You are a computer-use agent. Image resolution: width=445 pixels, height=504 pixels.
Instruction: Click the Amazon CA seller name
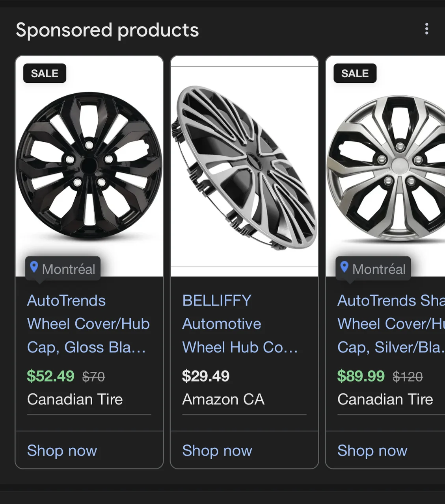pos(223,399)
